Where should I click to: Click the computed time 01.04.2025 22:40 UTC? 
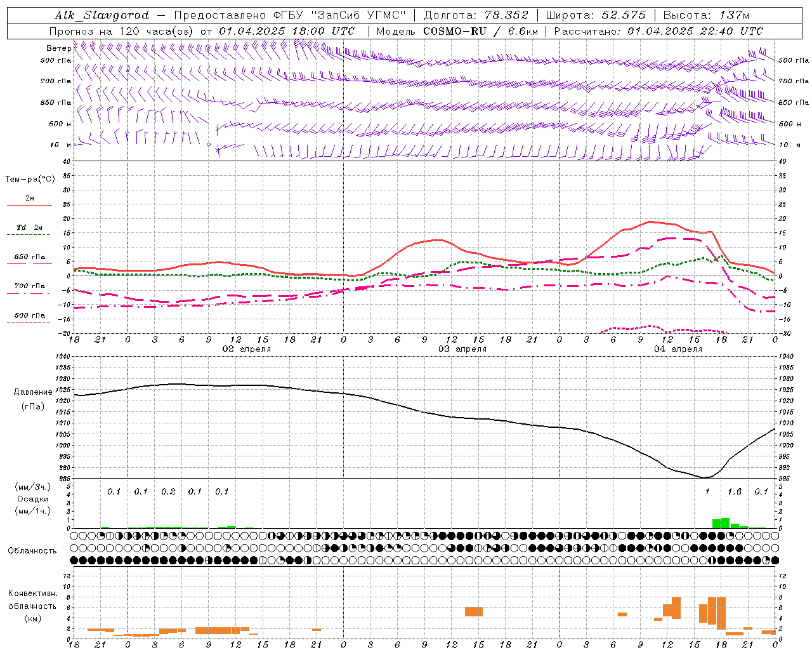click(695, 31)
